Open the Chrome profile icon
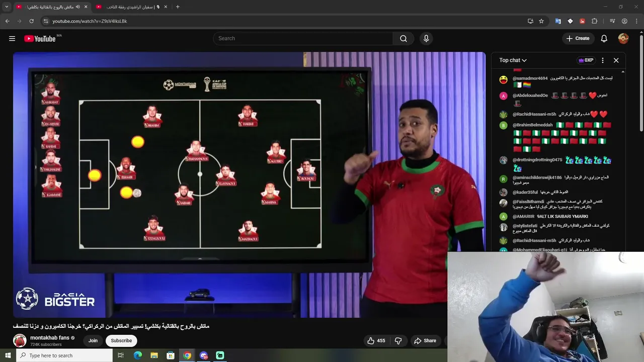Viewport: 644px width, 362px height. 624,21
